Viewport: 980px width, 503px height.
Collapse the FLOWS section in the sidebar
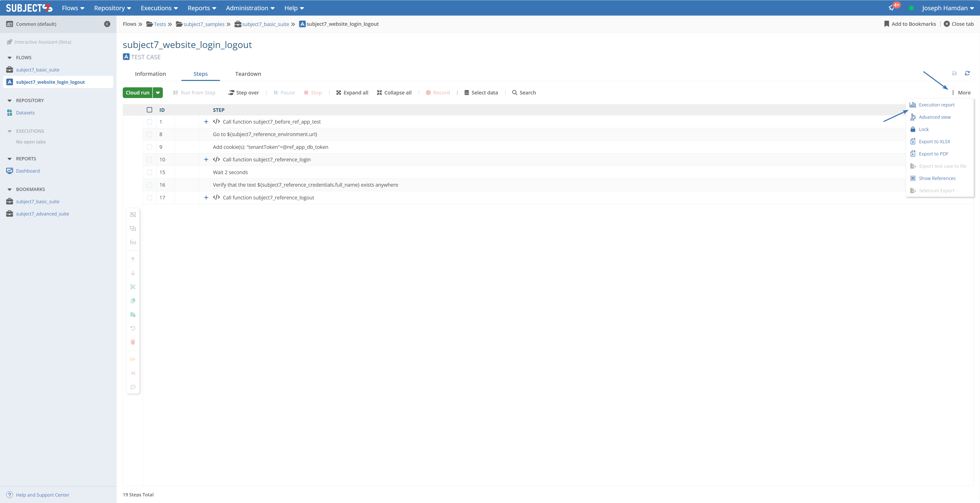pos(9,58)
